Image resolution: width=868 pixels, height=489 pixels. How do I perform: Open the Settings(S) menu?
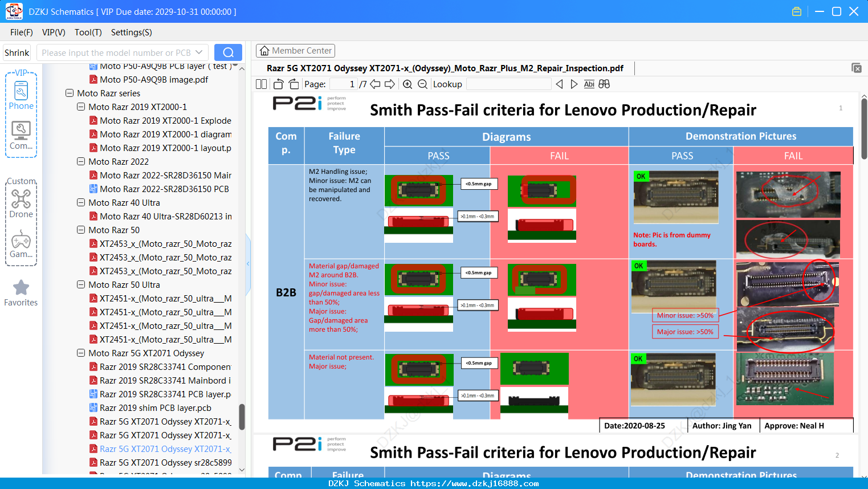coord(132,32)
